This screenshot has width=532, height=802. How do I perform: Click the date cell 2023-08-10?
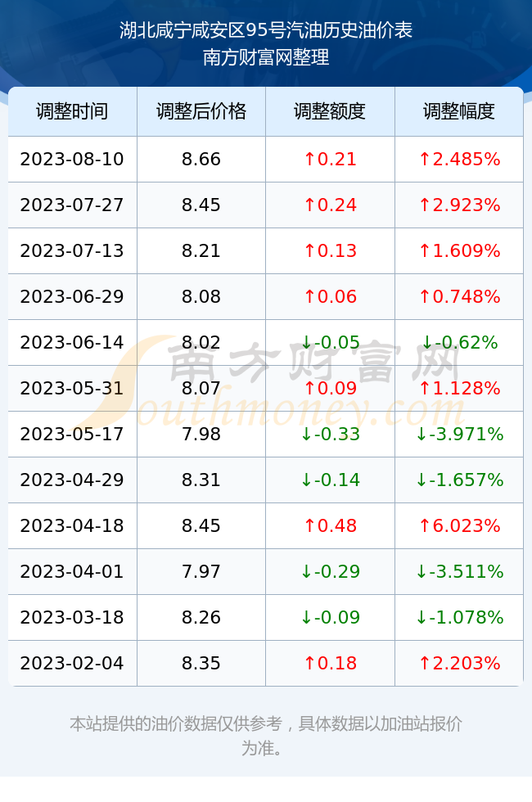72,159
